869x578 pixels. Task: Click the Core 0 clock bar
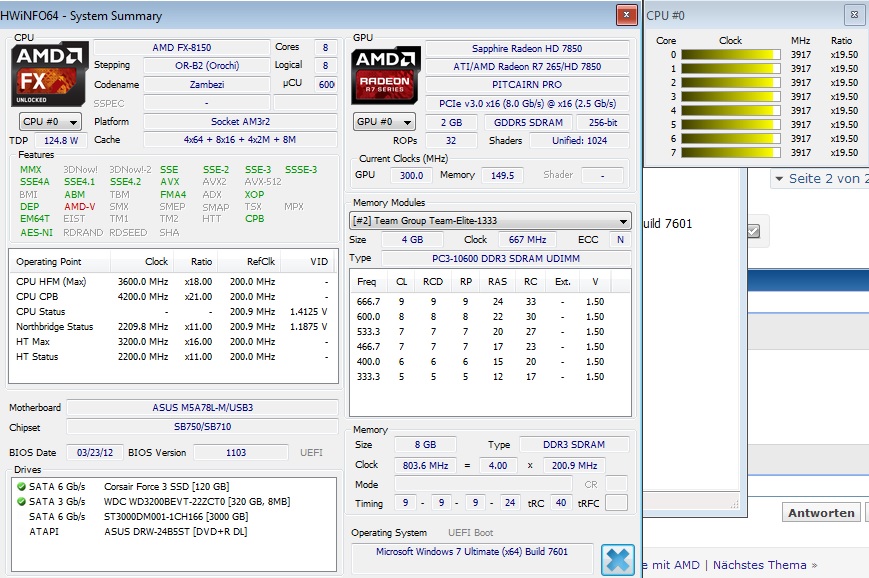click(x=730, y=54)
